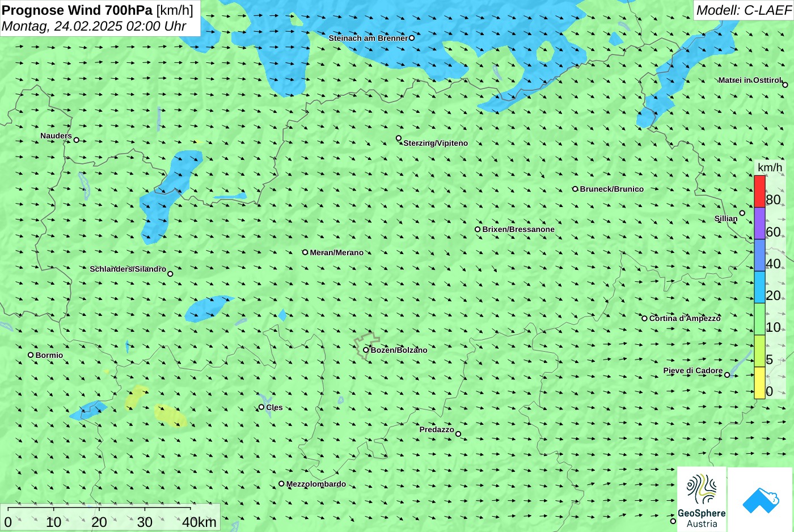
Task: Click the Matrei in Osttirol marker circle
Action: (785, 85)
